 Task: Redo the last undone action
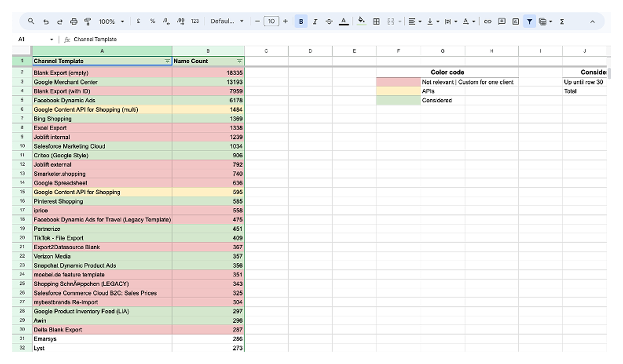(x=60, y=22)
